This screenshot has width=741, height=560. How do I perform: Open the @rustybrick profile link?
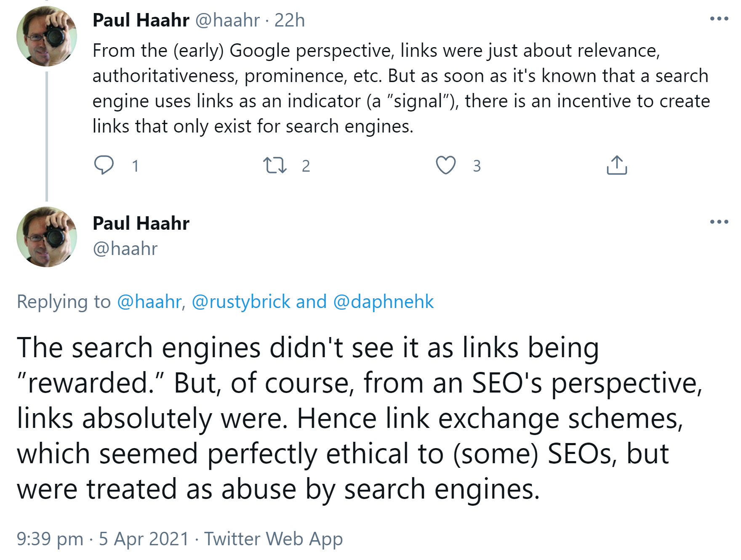click(241, 302)
